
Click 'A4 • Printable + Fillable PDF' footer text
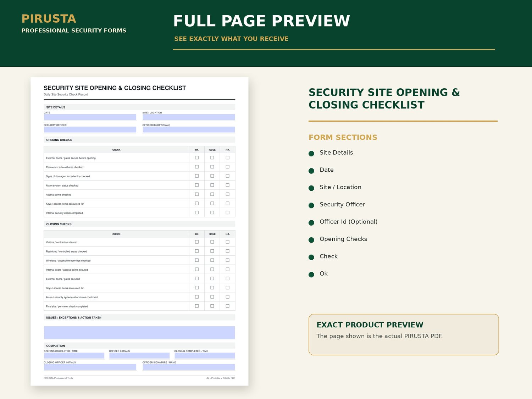221,378
